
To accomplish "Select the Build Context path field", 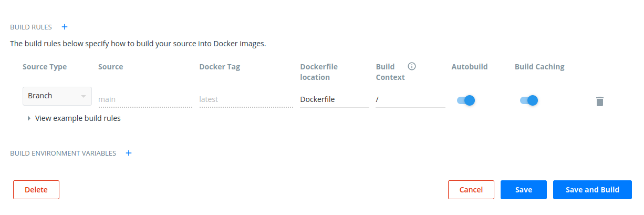I will tap(410, 99).
